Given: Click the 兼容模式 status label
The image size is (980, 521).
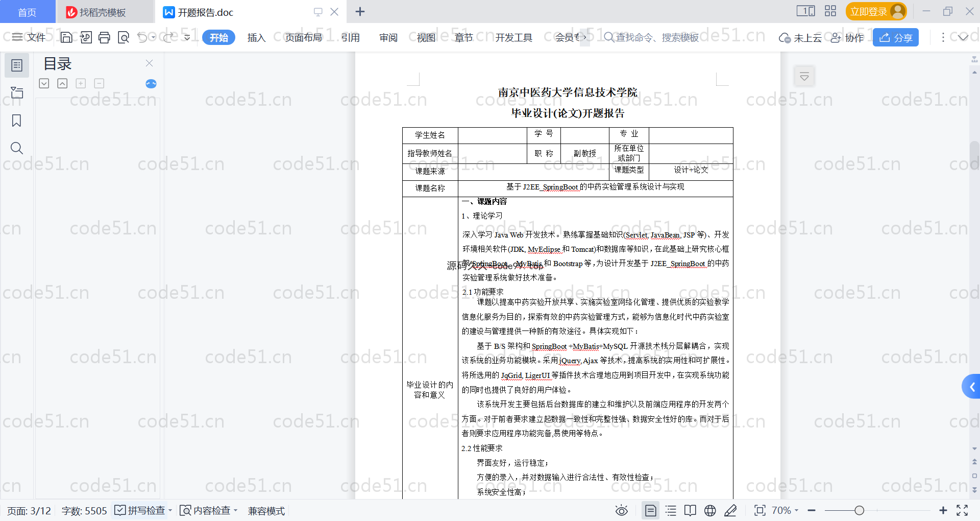Looking at the screenshot, I should point(266,511).
